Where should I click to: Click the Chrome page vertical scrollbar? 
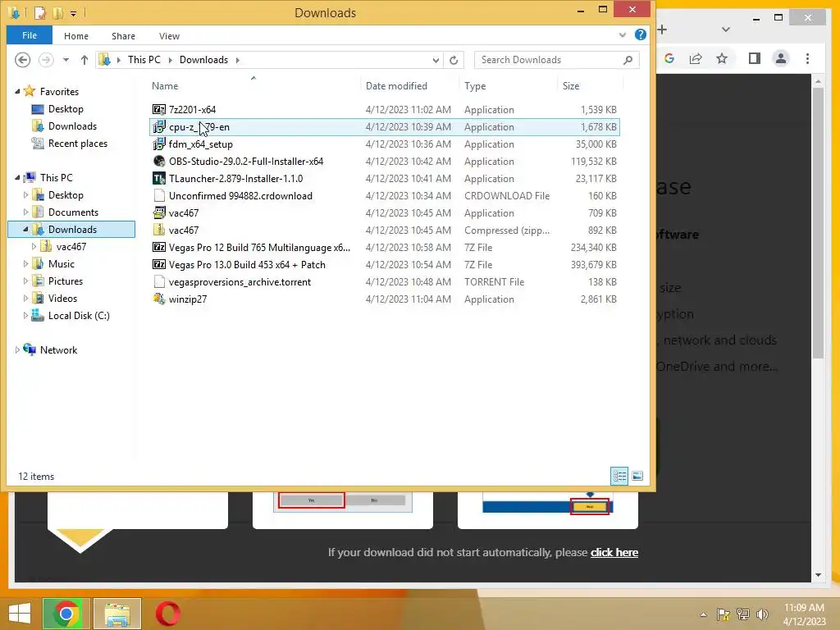(818, 222)
